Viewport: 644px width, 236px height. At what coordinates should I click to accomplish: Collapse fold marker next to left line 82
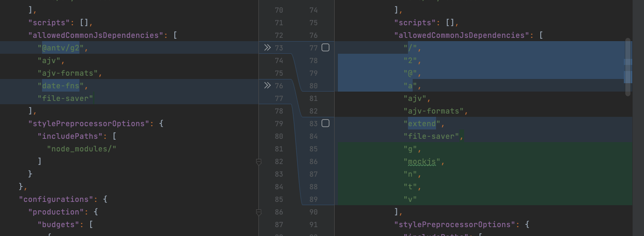click(x=258, y=162)
